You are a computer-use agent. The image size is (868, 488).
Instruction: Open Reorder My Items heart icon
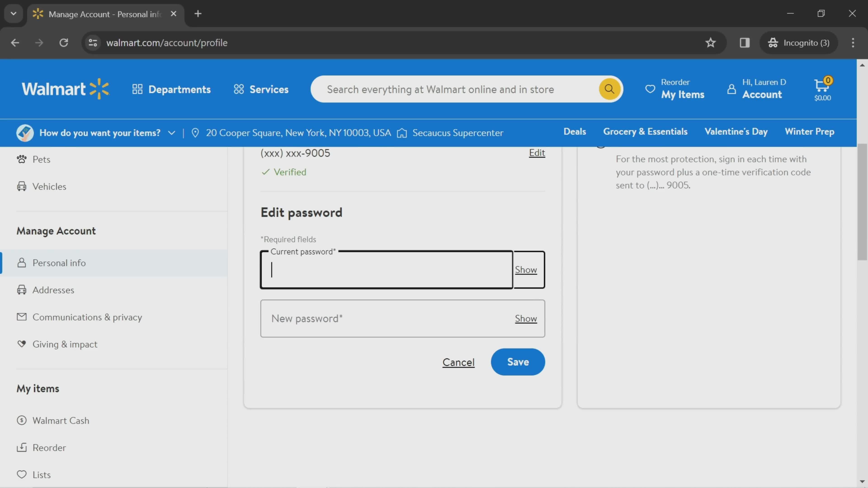(x=650, y=89)
